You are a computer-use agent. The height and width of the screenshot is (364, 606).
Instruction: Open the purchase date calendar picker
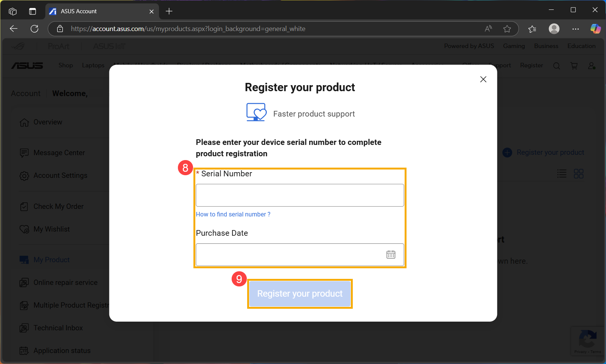click(x=391, y=255)
